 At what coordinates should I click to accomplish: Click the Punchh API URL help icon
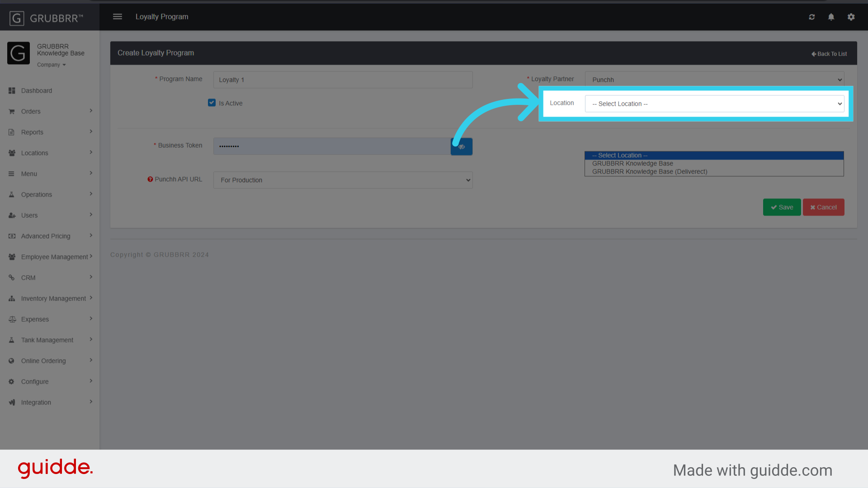point(150,179)
